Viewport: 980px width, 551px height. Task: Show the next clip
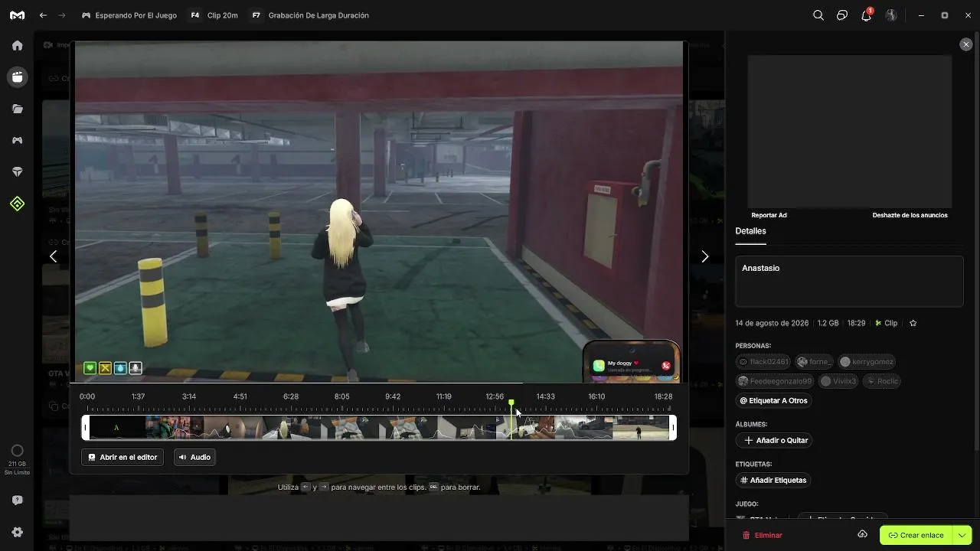tap(705, 256)
